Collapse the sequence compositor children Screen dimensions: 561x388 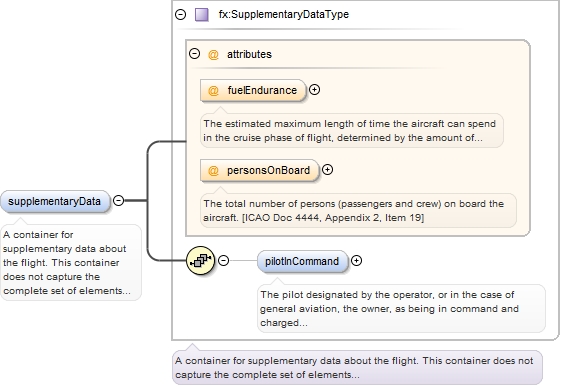click(224, 260)
